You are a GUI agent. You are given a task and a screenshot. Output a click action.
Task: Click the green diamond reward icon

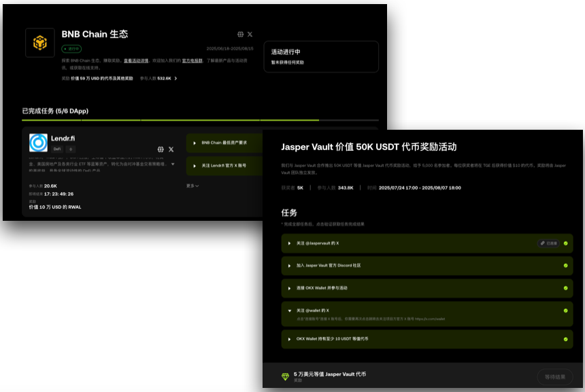point(286,377)
